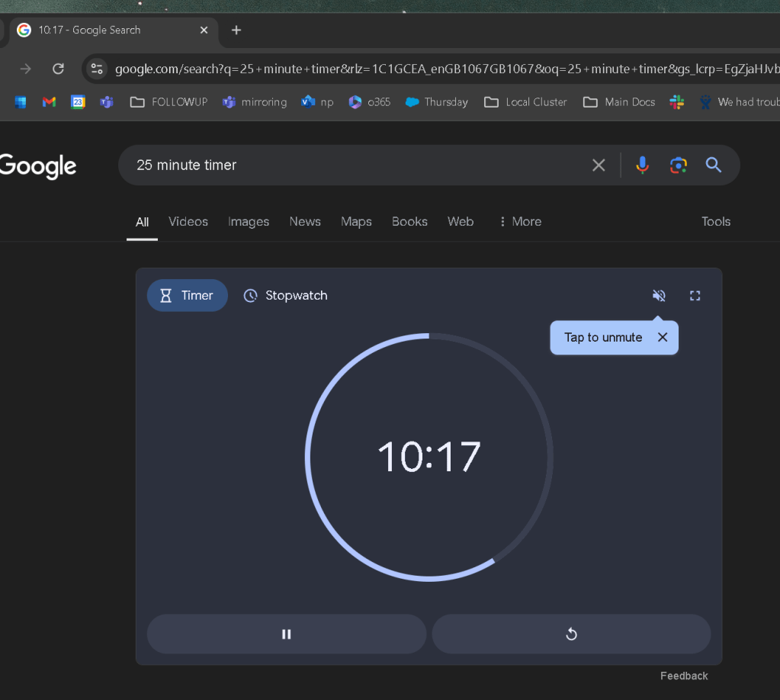Open the Google Calendar bookmark
The image size is (780, 700).
78,102
